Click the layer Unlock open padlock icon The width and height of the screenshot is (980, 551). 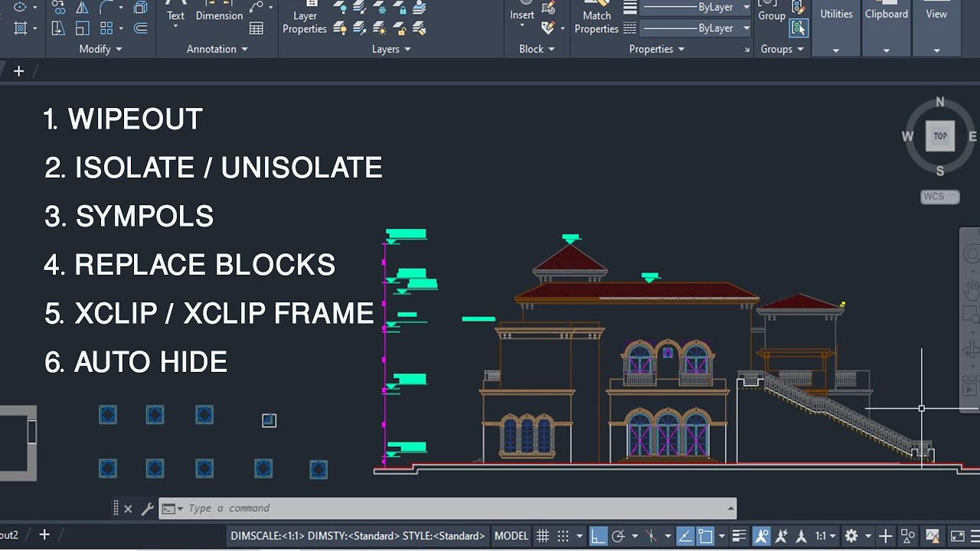[x=399, y=28]
